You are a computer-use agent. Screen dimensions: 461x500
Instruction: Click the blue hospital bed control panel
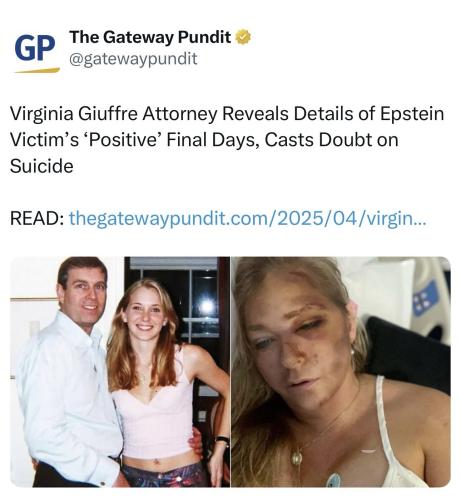426,299
